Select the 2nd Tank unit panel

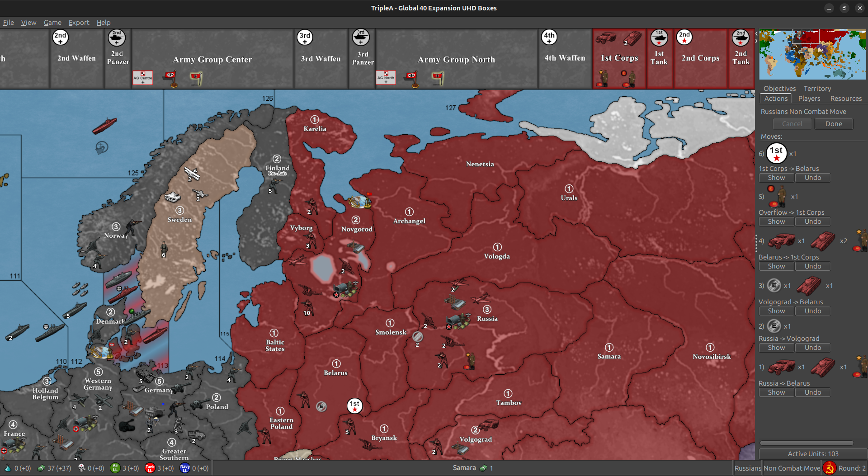tap(741, 58)
